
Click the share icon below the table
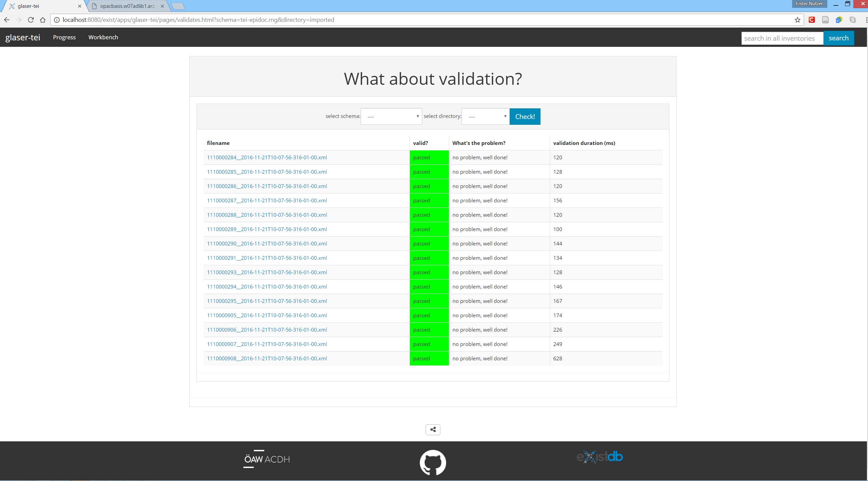pos(432,429)
